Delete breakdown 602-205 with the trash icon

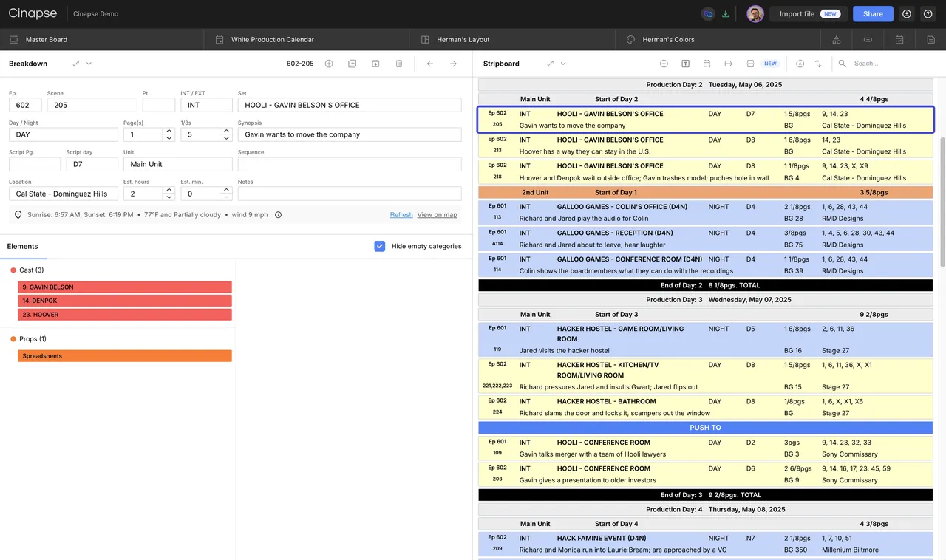tap(399, 64)
